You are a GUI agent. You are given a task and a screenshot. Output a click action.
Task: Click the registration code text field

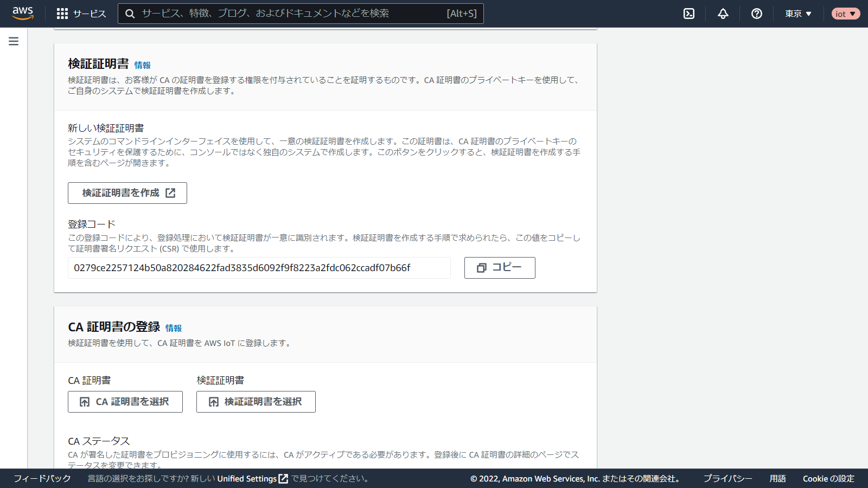pyautogui.click(x=259, y=268)
